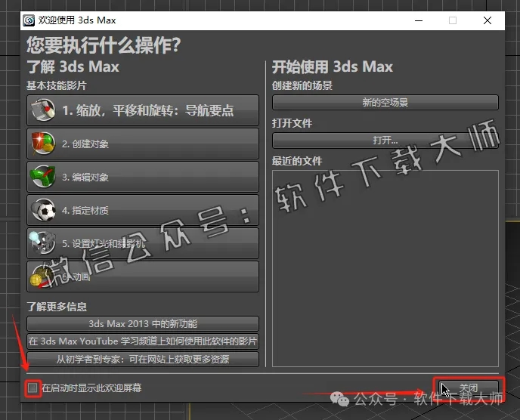Click the 关闭 button
The height and width of the screenshot is (420, 520).
click(x=469, y=388)
